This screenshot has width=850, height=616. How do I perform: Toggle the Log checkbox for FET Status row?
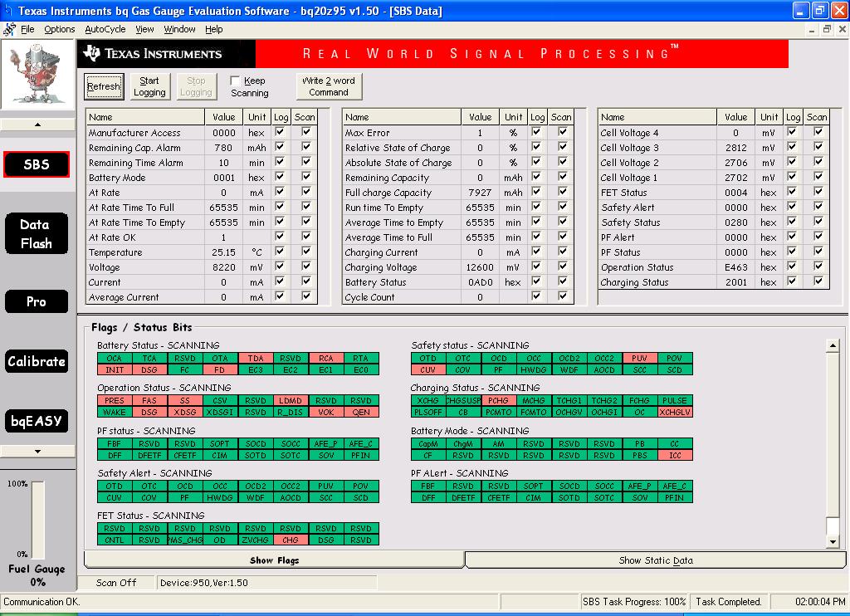[792, 192]
